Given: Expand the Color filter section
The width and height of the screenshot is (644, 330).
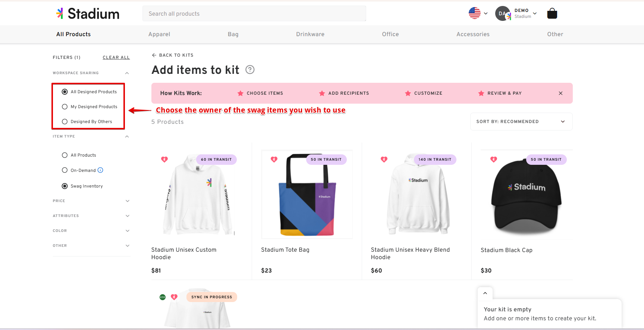Looking at the screenshot, I should click(x=91, y=231).
